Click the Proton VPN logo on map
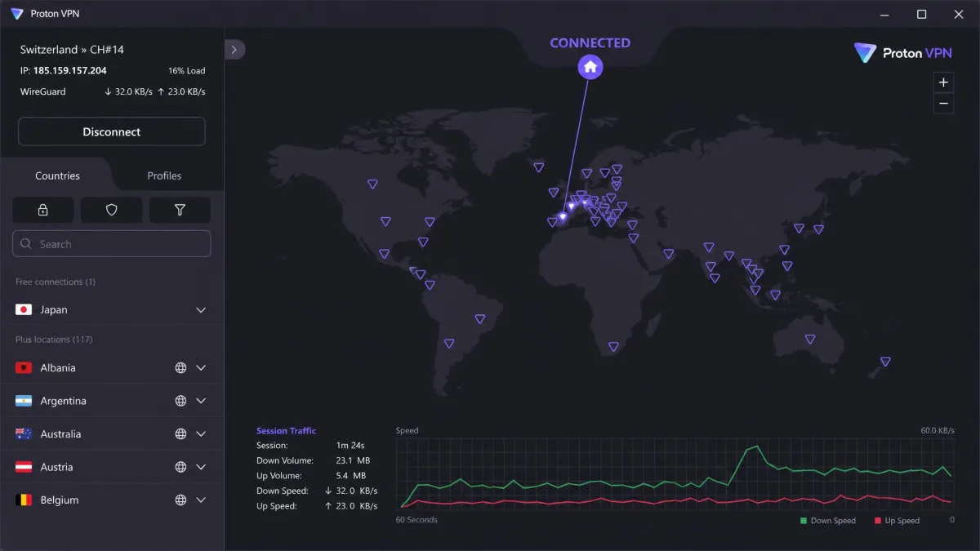The height and width of the screenshot is (551, 980). tap(902, 53)
